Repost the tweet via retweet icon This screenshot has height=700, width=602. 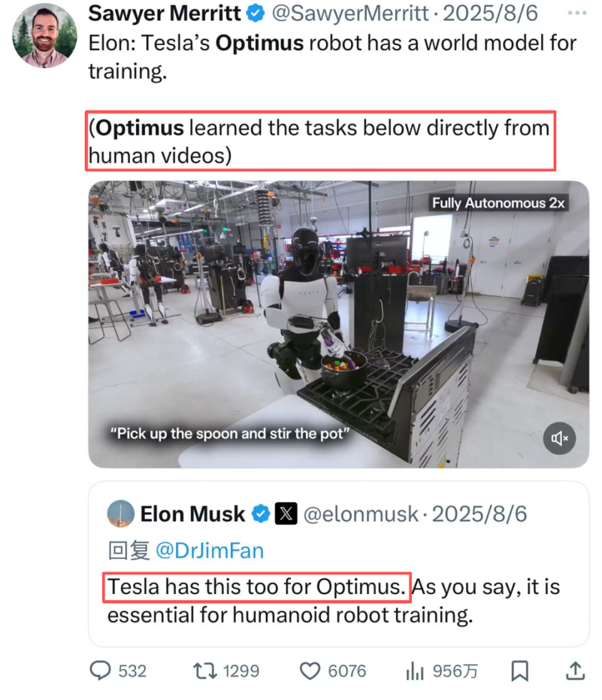pos(205,671)
